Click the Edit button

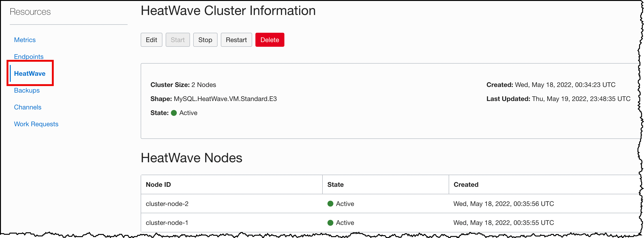tap(151, 40)
